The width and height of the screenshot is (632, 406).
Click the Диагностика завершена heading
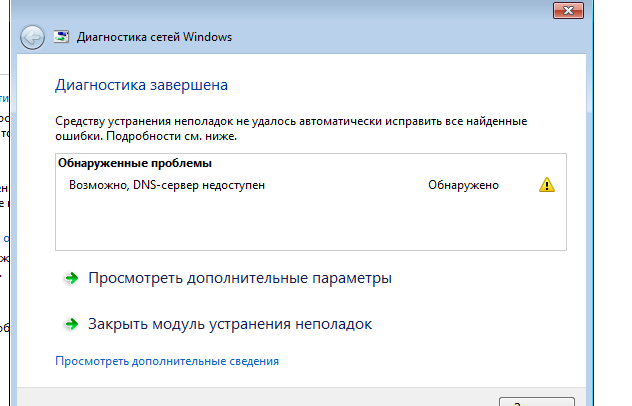[x=141, y=85]
